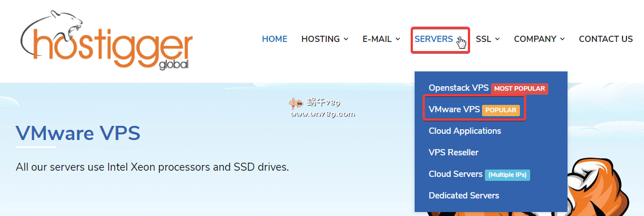Choose Cloud Servers in the submenu
Image resolution: width=644 pixels, height=216 pixels.
(455, 174)
